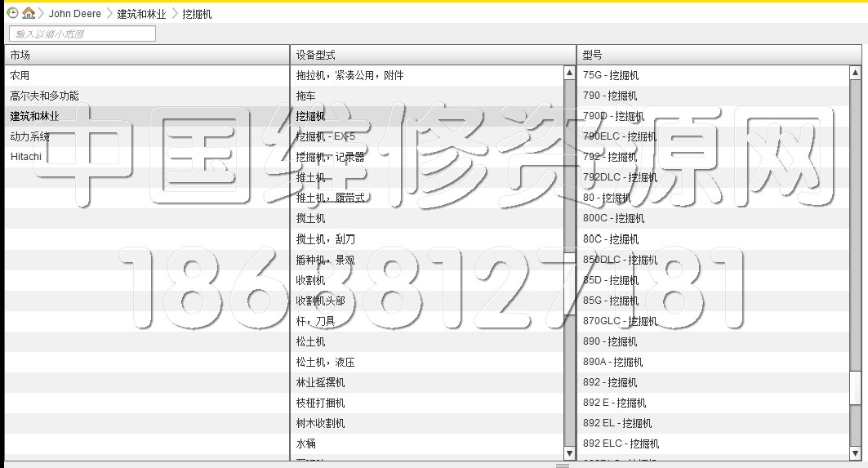Click the history clock icon
The width and height of the screenshot is (868, 468).
click(x=12, y=13)
